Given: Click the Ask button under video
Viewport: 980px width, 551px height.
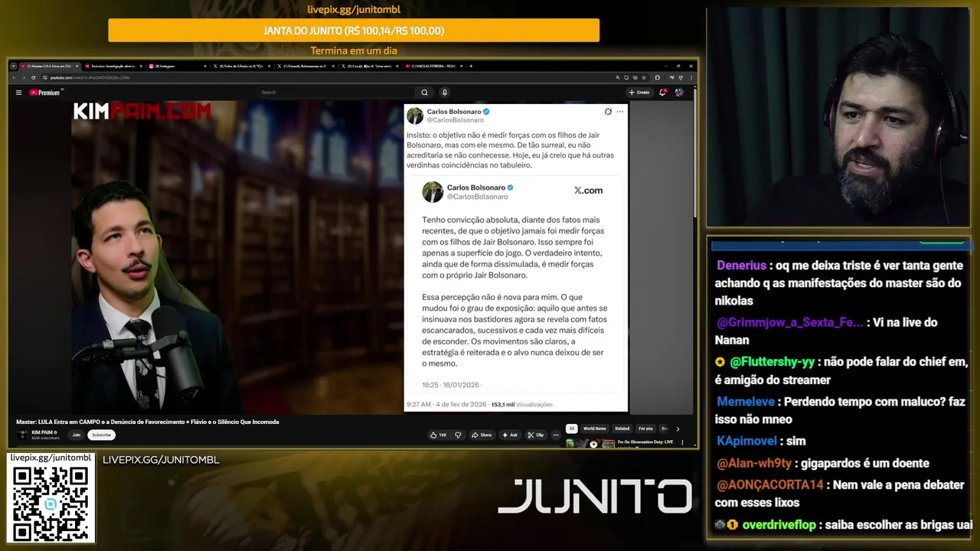Looking at the screenshot, I should tap(510, 435).
